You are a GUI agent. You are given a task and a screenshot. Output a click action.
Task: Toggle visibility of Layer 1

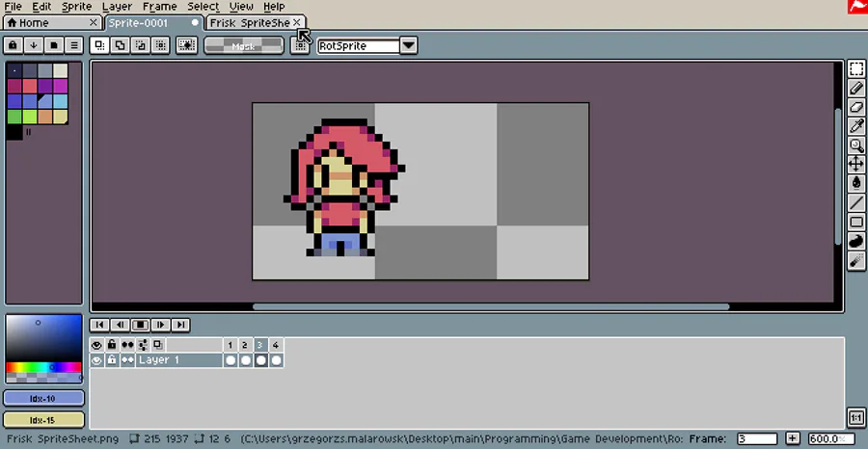point(96,360)
